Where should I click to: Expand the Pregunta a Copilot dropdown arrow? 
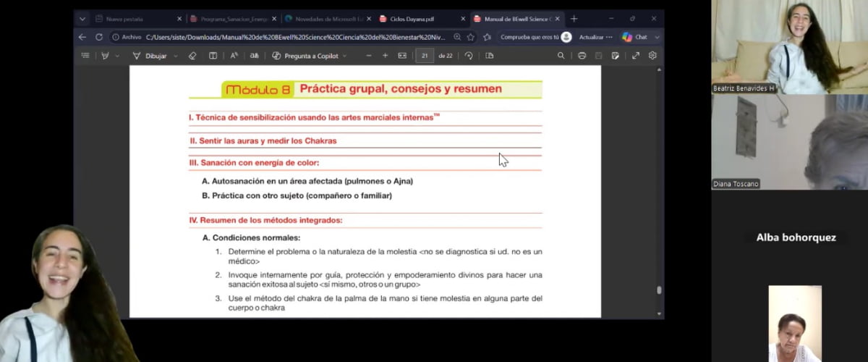344,56
